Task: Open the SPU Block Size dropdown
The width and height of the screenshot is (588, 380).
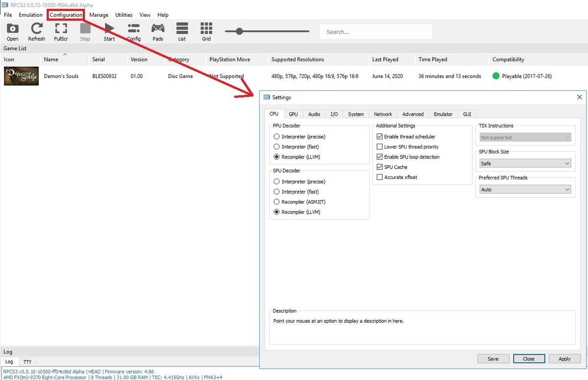Action: click(525, 163)
